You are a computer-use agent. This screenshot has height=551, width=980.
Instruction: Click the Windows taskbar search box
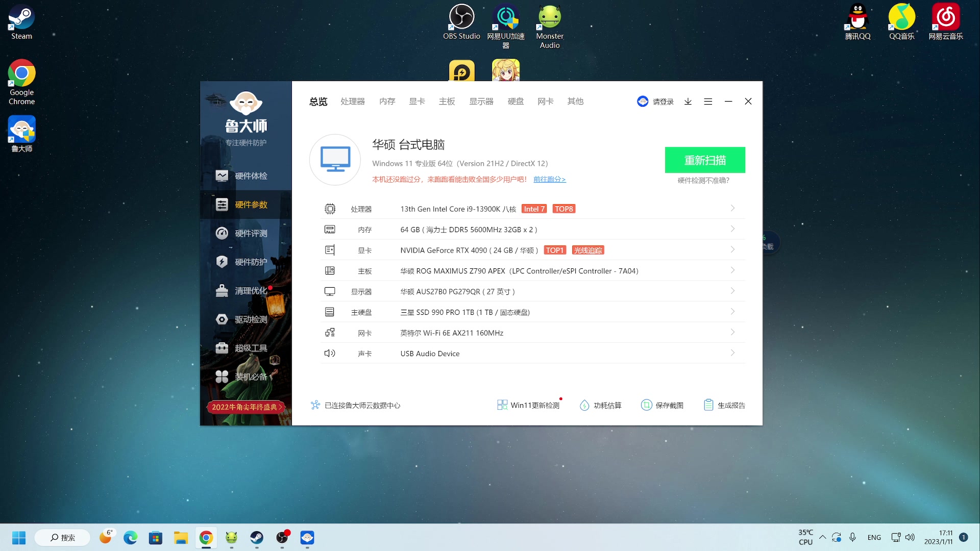click(x=62, y=538)
